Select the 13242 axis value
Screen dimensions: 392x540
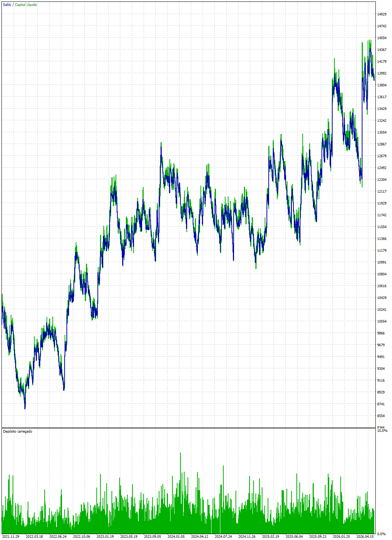pos(382,121)
